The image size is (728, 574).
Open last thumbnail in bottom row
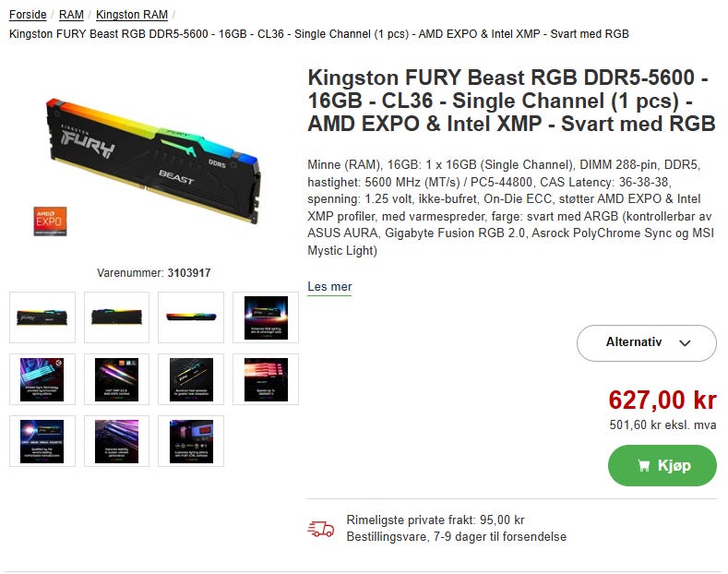point(191,441)
